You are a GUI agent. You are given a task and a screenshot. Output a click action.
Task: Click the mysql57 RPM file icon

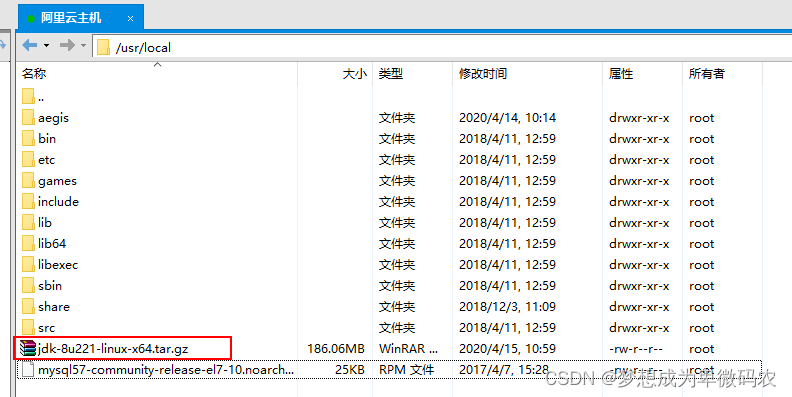coord(28,370)
